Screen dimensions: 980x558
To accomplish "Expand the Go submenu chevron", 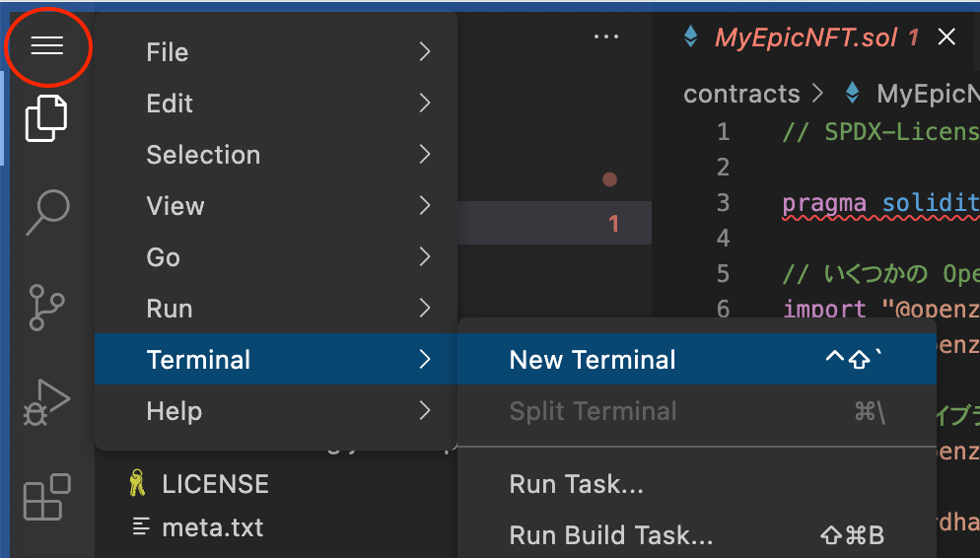I will pyautogui.click(x=424, y=256).
